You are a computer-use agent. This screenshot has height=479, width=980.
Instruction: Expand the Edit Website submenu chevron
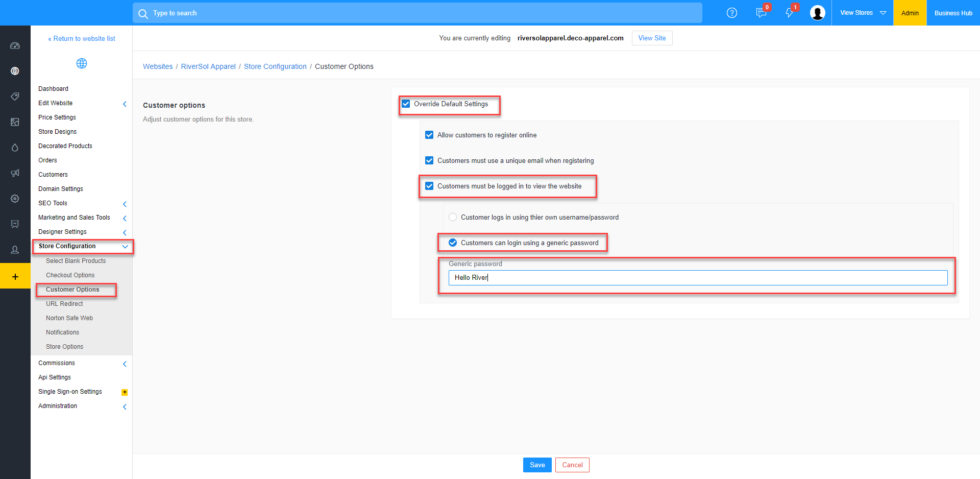pyautogui.click(x=125, y=104)
